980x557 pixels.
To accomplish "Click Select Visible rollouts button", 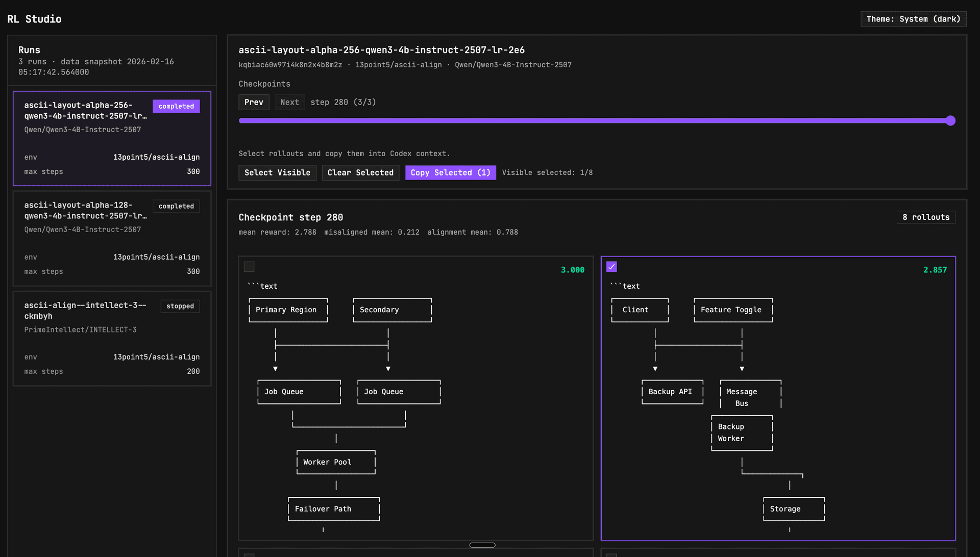I will (x=277, y=172).
